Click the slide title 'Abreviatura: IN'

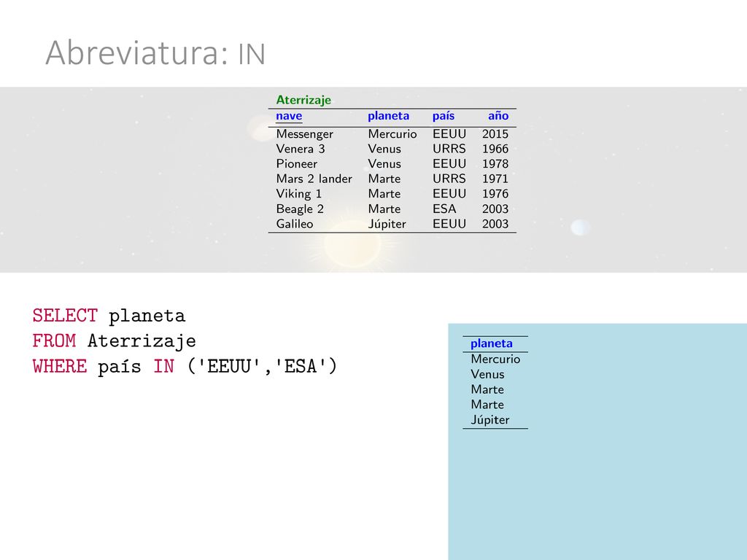[x=155, y=52]
